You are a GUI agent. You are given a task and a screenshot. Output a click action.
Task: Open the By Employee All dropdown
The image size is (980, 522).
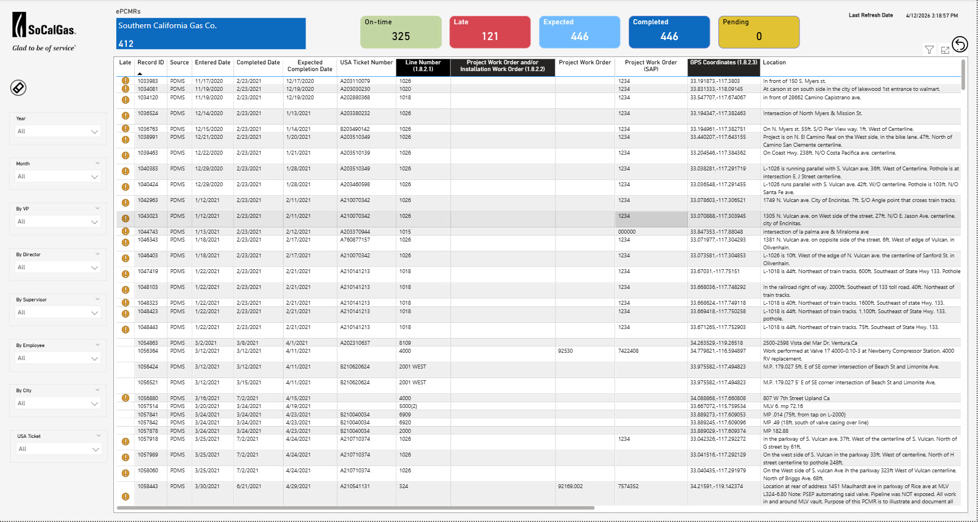click(x=58, y=358)
